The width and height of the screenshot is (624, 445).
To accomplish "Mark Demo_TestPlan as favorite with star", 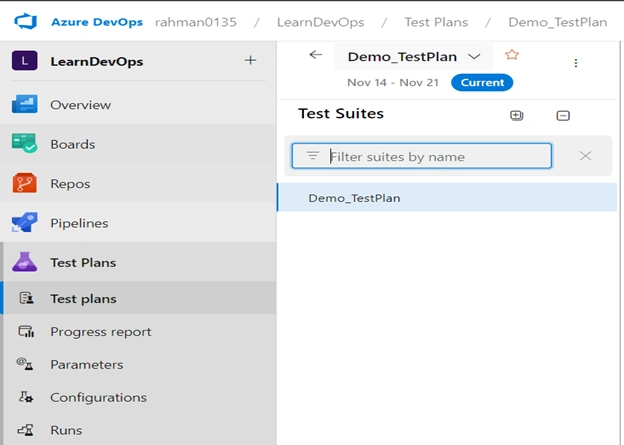I will pos(512,55).
